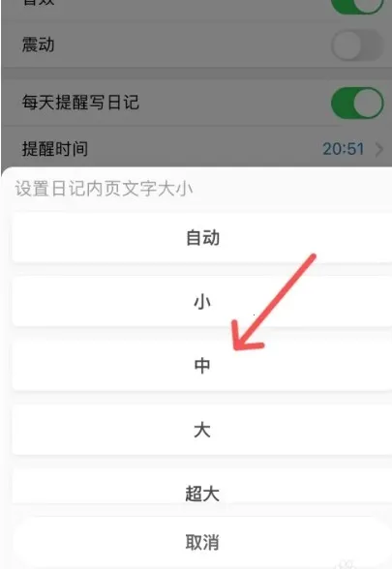Click the partially cut-off label in top row
Viewport: 392px width, 569px height.
point(38,3)
